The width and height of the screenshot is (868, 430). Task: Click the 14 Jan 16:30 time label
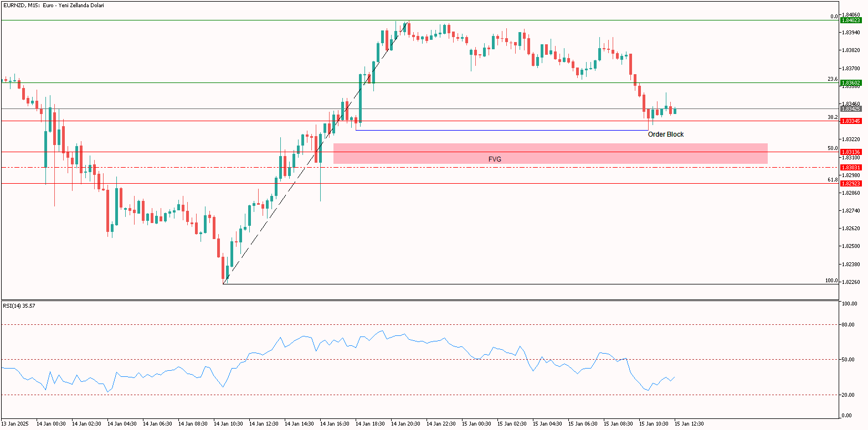(336, 424)
